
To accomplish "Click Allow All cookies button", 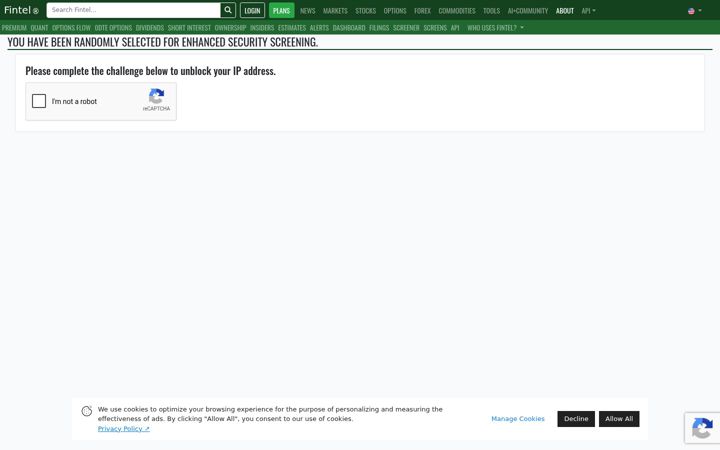I will 619,419.
